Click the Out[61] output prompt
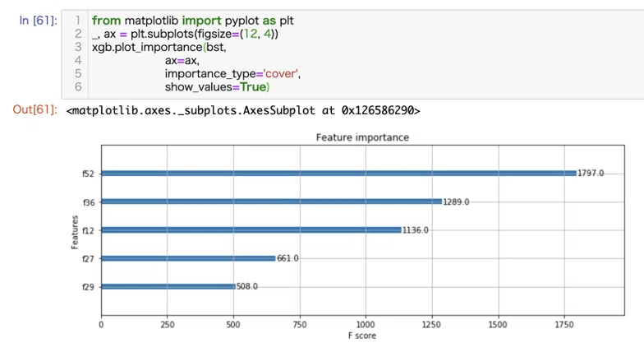Image resolution: width=644 pixels, height=352 pixels. pyautogui.click(x=34, y=109)
